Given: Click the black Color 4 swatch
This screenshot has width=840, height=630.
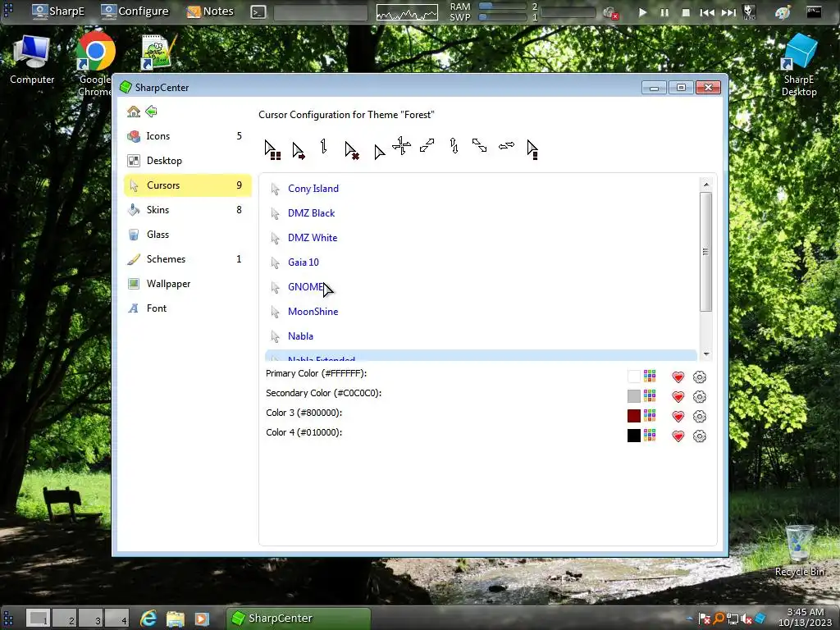Looking at the screenshot, I should point(634,436).
